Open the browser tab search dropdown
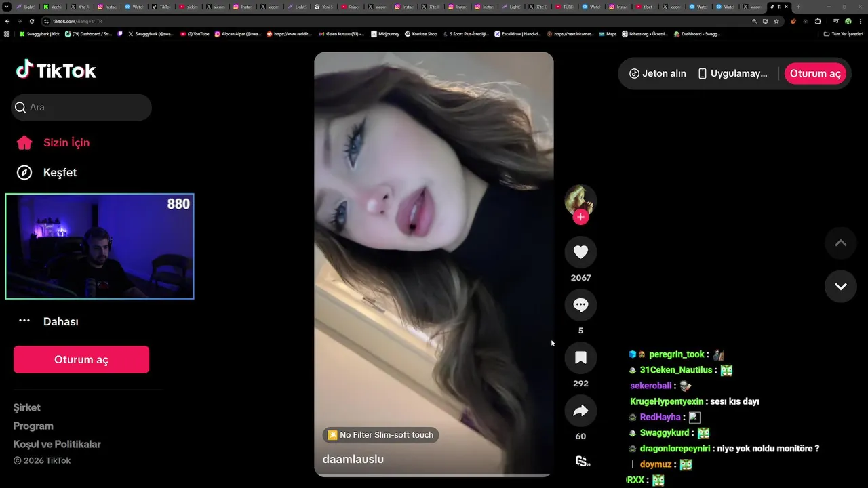The height and width of the screenshot is (488, 868). 6,7
